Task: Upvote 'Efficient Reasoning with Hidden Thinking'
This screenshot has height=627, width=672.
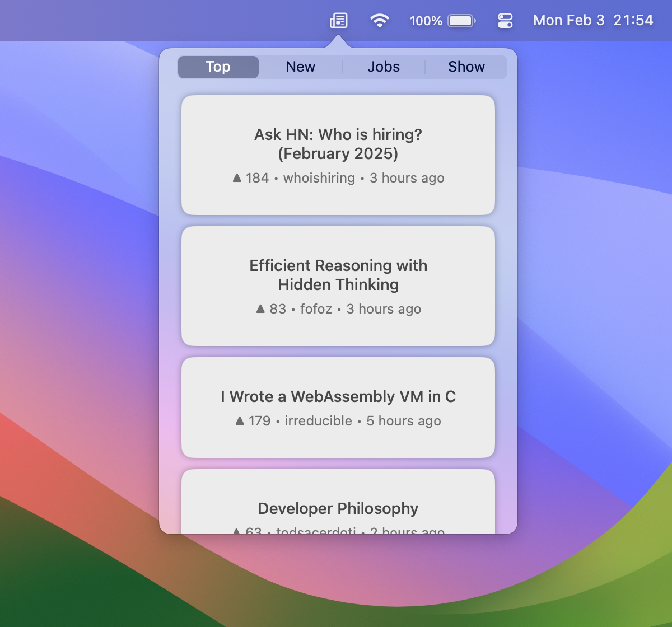Action: tap(260, 308)
